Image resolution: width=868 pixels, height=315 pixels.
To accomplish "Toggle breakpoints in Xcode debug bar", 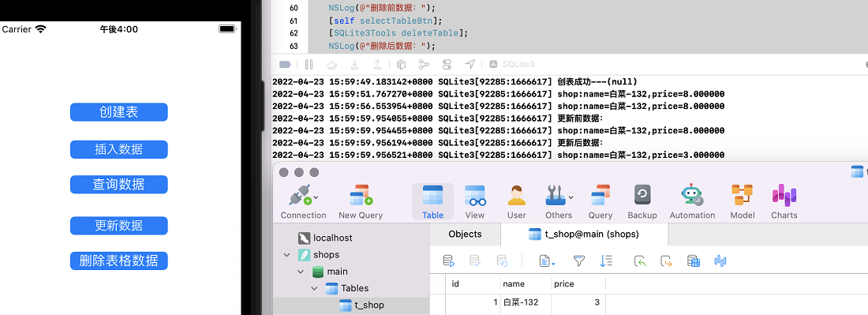I will (285, 64).
